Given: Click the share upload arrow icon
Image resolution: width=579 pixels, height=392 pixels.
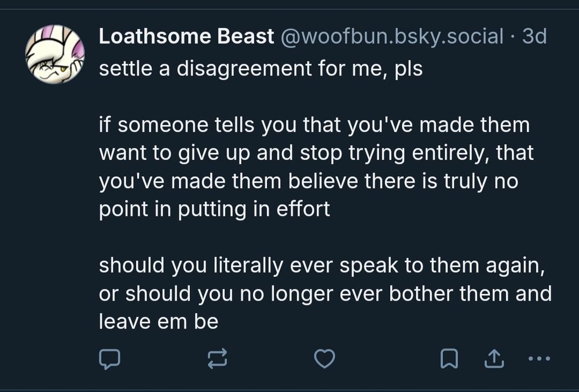Looking at the screenshot, I should coord(493,360).
